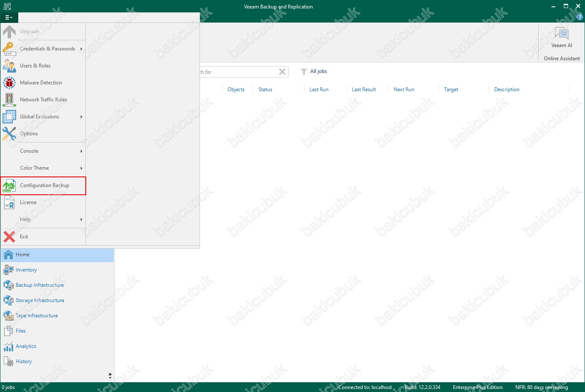Sort by Target column header
The image size is (585, 392).
[451, 90]
